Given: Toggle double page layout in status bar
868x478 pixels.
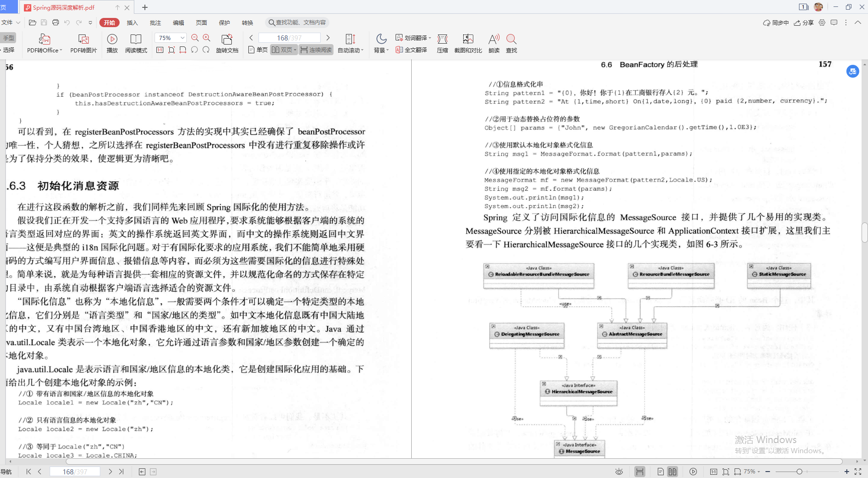Looking at the screenshot, I should [x=673, y=472].
